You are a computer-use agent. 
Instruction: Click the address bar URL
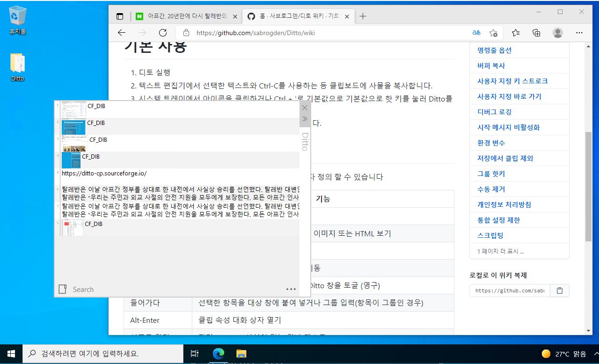point(256,33)
